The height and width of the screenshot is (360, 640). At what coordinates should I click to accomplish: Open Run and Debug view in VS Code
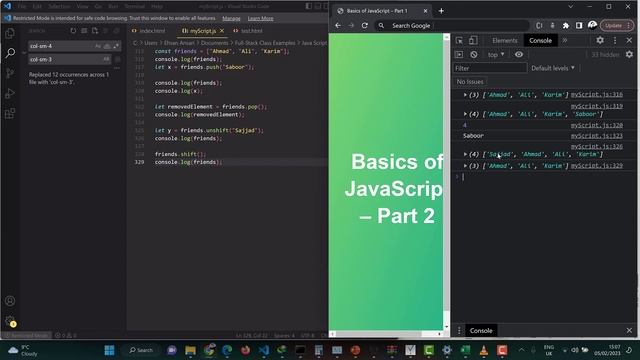tap(10, 93)
